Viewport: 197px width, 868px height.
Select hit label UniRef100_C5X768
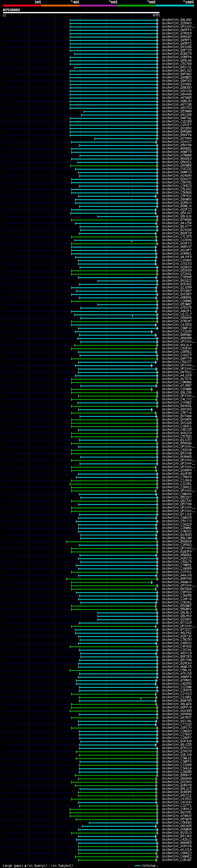[x=177, y=64]
